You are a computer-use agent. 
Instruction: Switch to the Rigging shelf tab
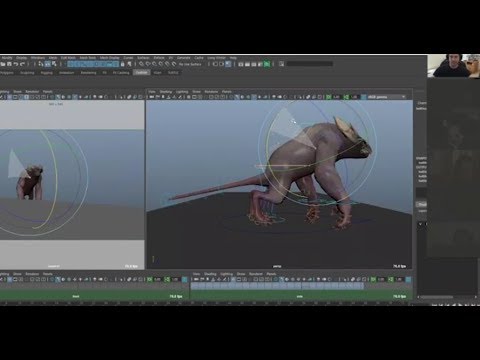tap(47, 72)
